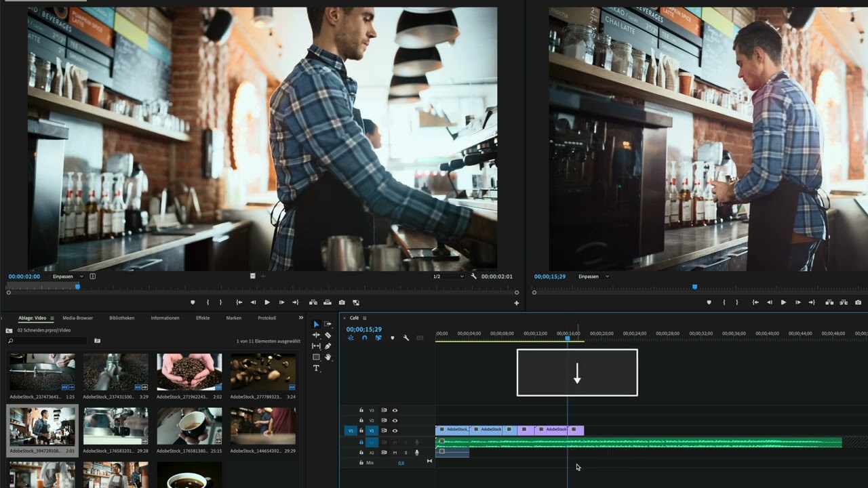Expand the hidden panels chevron next to Protokoll
Image resolution: width=868 pixels, height=488 pixels.
[x=300, y=317]
